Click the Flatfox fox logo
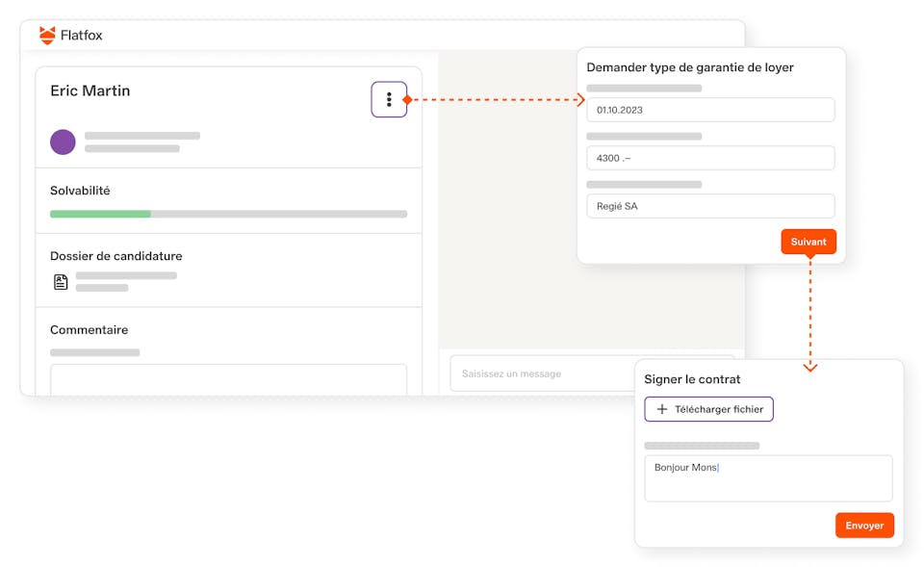 47,36
